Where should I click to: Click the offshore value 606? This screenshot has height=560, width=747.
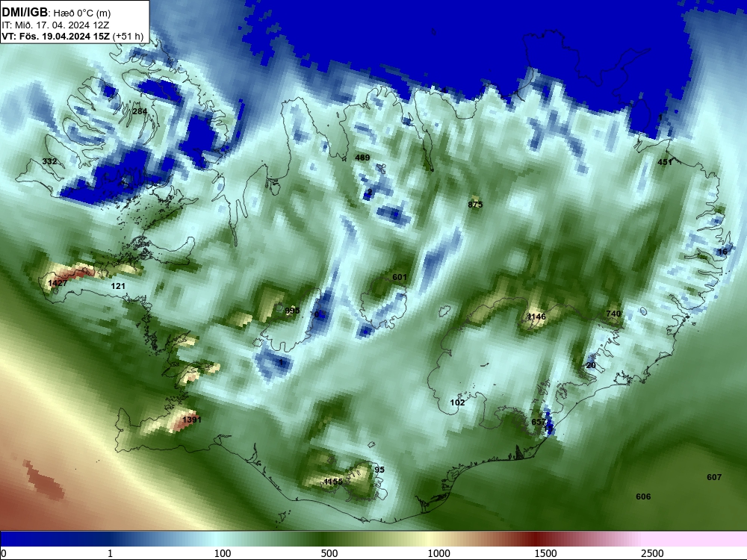[x=643, y=497]
